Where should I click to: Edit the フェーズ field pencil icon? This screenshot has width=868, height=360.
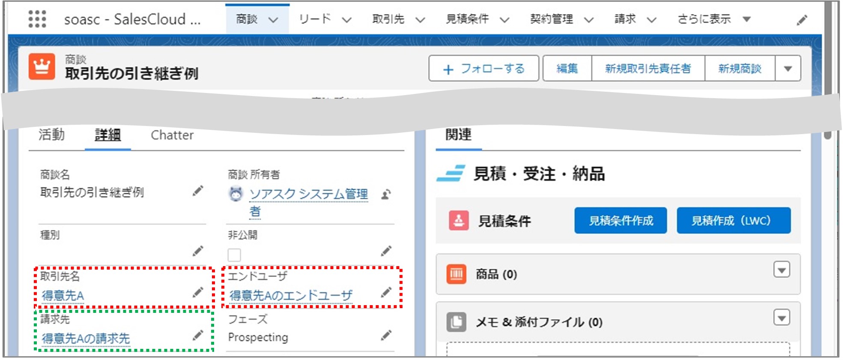pos(386,336)
